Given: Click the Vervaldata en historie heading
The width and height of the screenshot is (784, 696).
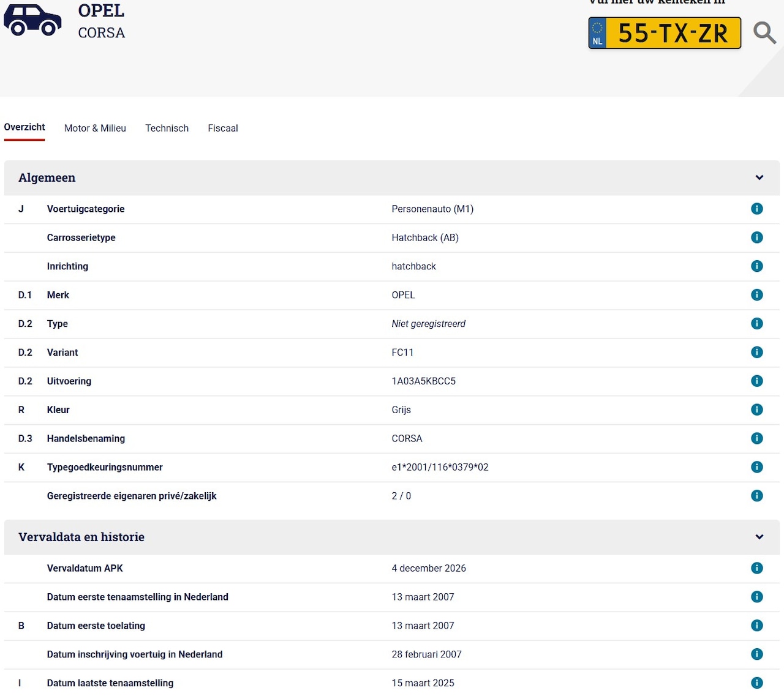Looking at the screenshot, I should coord(81,537).
